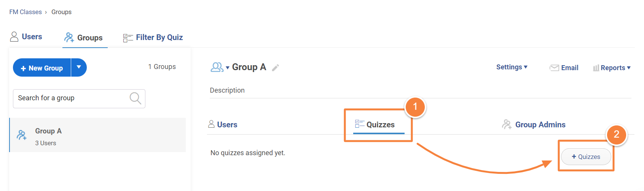Click the Reports bar chart icon
644x191 pixels.
(596, 68)
